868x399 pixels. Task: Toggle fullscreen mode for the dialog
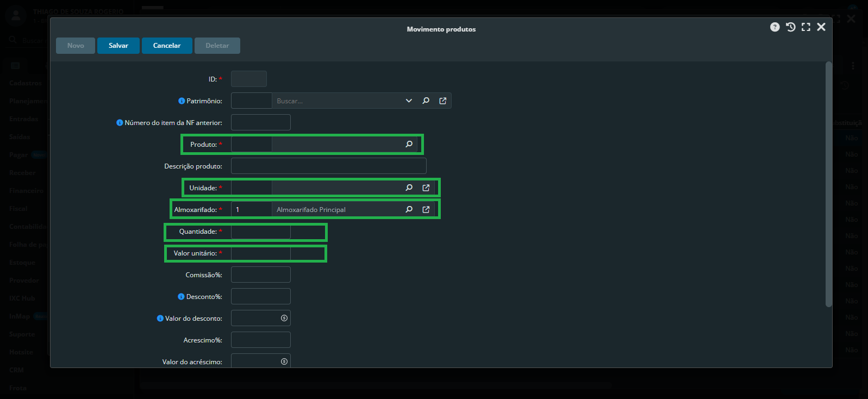point(805,27)
